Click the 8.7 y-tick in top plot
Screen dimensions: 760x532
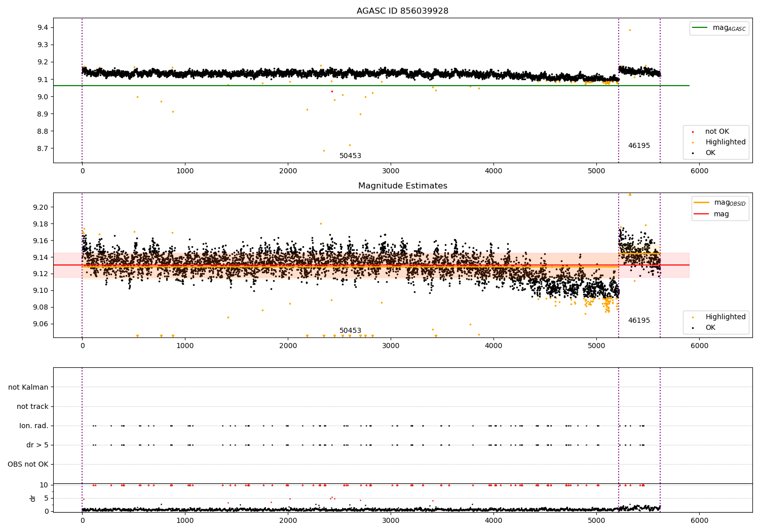pos(43,149)
